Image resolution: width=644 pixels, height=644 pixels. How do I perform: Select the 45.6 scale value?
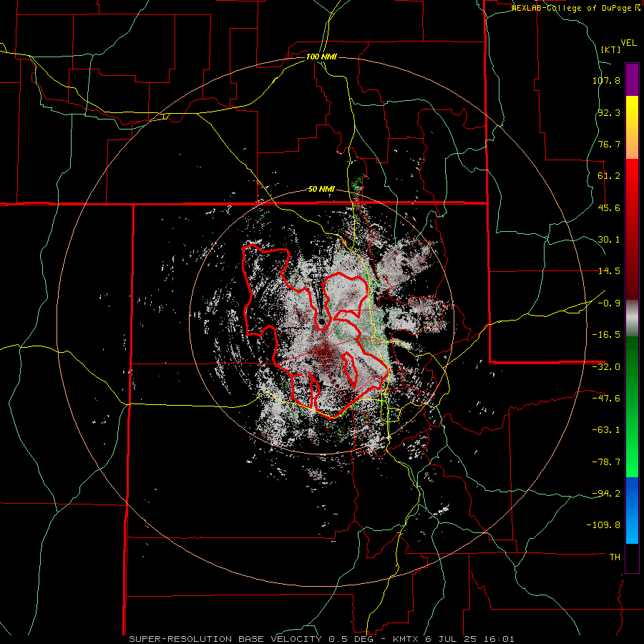(609, 208)
